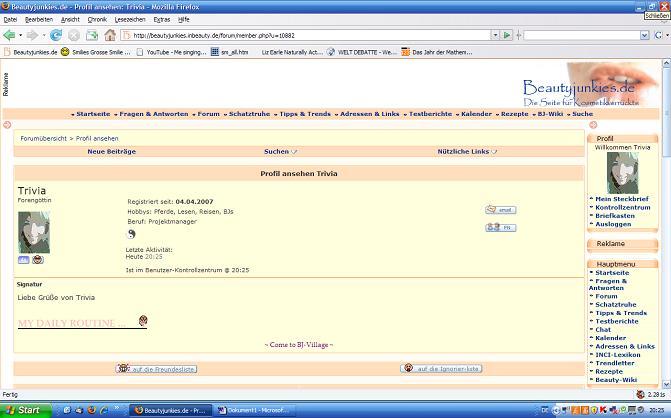The image size is (671, 418).
Task: Open the Datei menu
Action: [x=10, y=20]
